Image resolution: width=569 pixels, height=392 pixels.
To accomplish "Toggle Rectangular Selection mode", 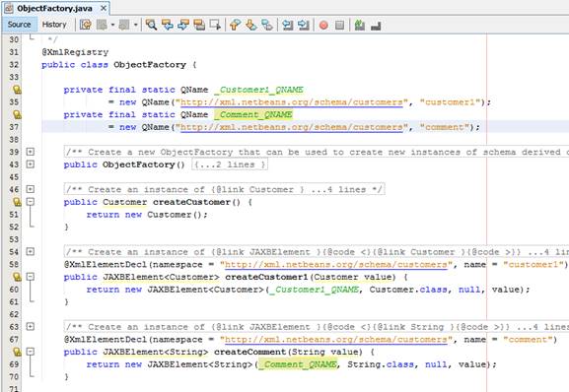I will (x=215, y=25).
